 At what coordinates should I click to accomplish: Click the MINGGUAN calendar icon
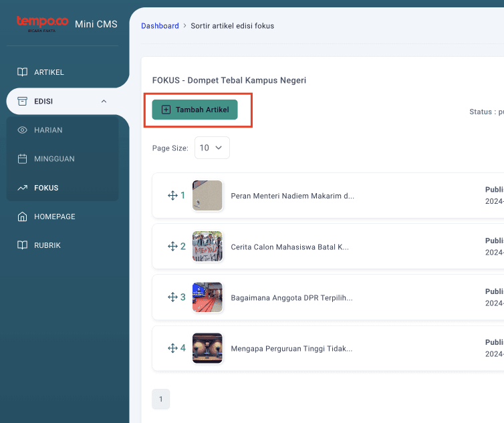pos(22,159)
